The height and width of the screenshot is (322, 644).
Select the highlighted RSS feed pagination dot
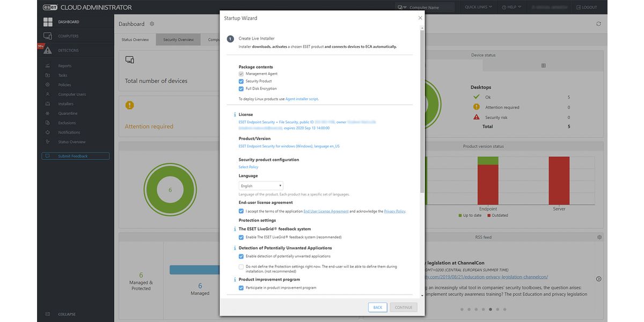490,309
